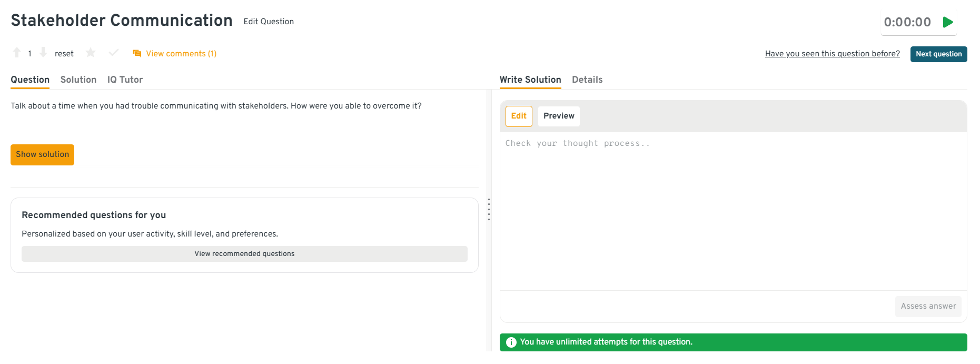Click into the solution text area
980x364 pixels.
click(x=733, y=211)
